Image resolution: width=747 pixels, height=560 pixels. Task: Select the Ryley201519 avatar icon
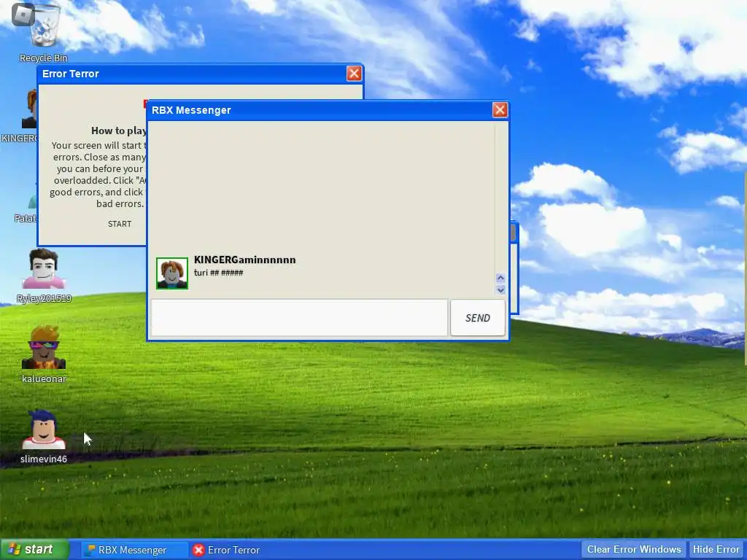pos(43,269)
